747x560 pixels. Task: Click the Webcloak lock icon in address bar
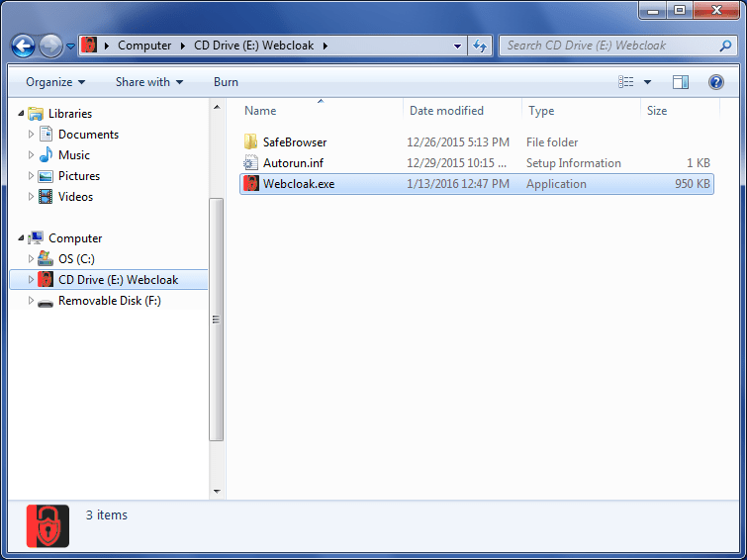(x=89, y=46)
